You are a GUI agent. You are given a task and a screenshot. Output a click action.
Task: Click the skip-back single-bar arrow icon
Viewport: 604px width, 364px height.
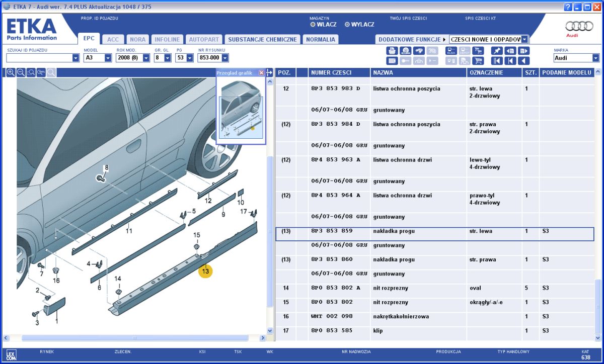coord(510,61)
